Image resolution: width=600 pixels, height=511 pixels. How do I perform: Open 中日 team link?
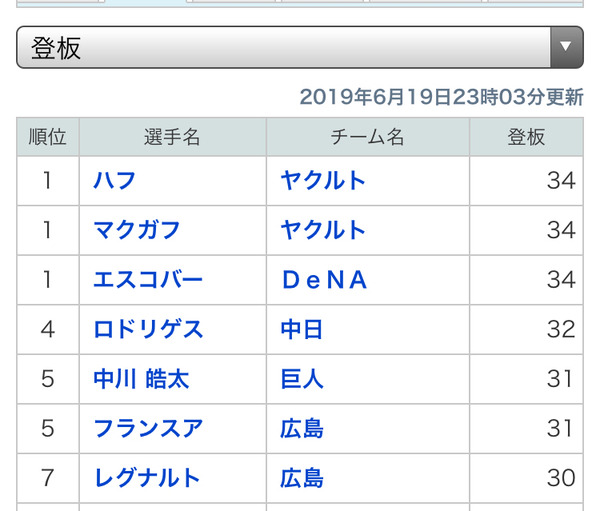(x=302, y=329)
